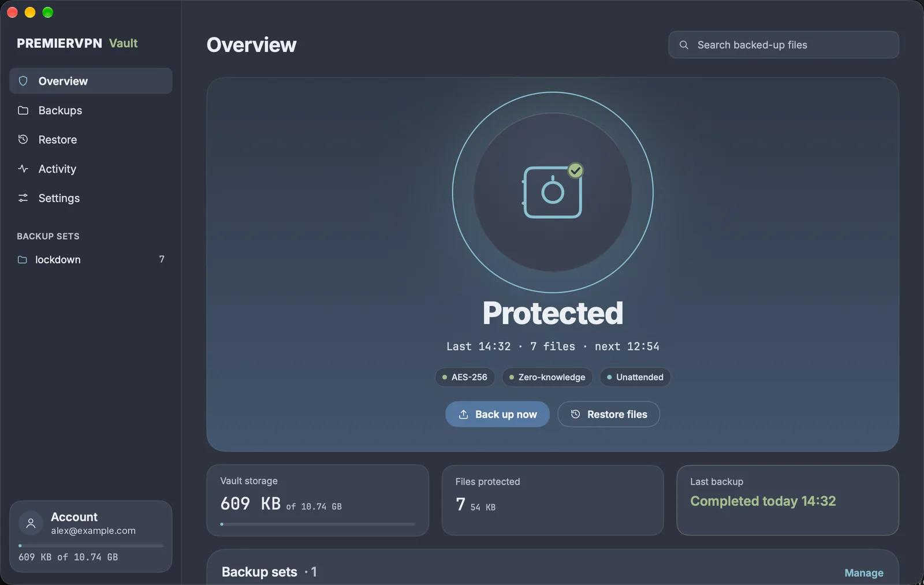This screenshot has height=585, width=924.
Task: Click the Backups folder icon
Action: coord(23,110)
